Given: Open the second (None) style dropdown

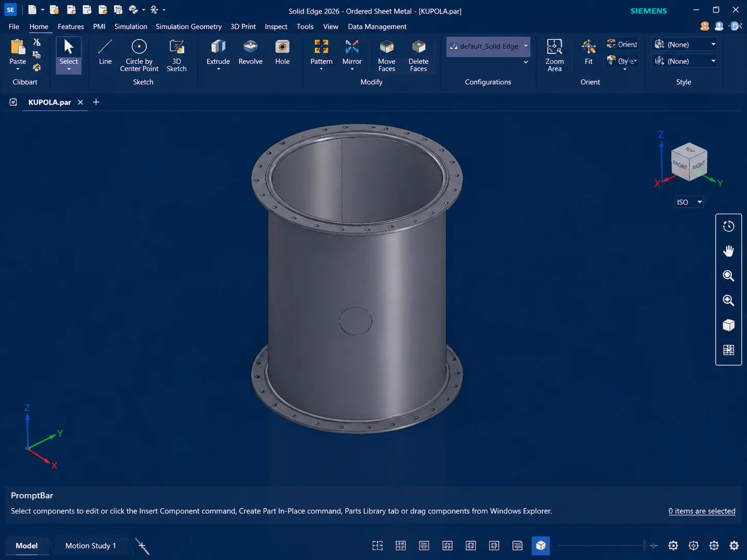Looking at the screenshot, I should tap(685, 61).
